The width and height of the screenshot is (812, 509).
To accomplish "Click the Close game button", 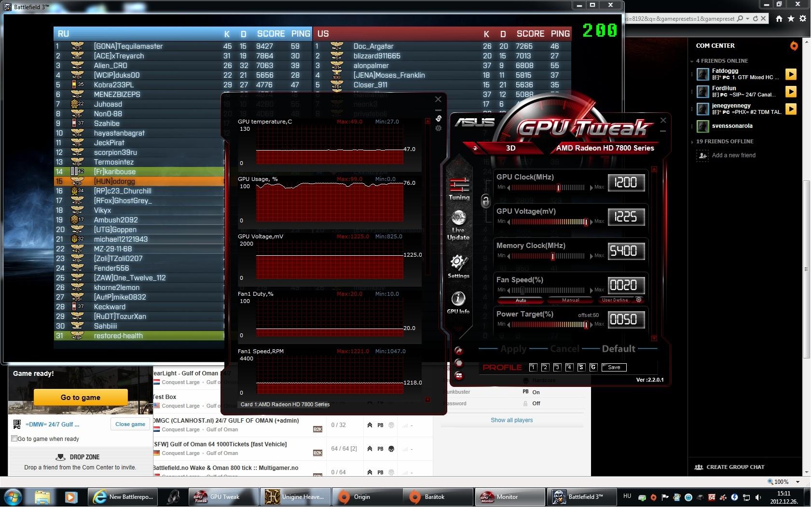I will click(x=130, y=424).
